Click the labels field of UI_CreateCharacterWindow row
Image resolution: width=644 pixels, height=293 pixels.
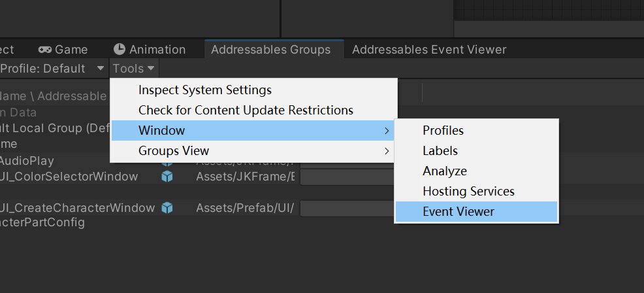click(347, 208)
